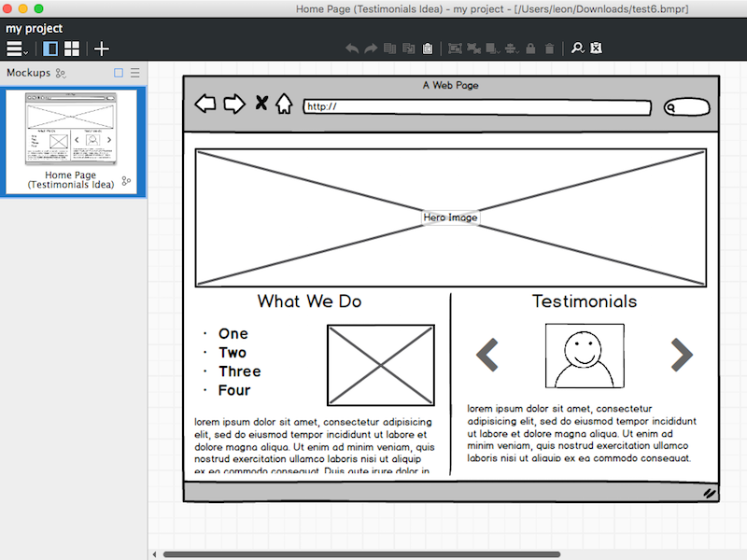The image size is (747, 560).
Task: Open the Quick Add search icon
Action: [579, 49]
